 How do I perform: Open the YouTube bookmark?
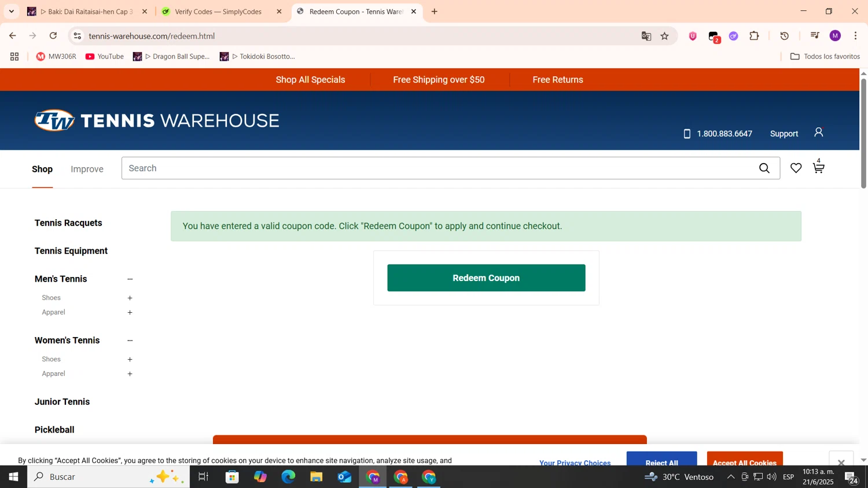pyautogui.click(x=105, y=57)
